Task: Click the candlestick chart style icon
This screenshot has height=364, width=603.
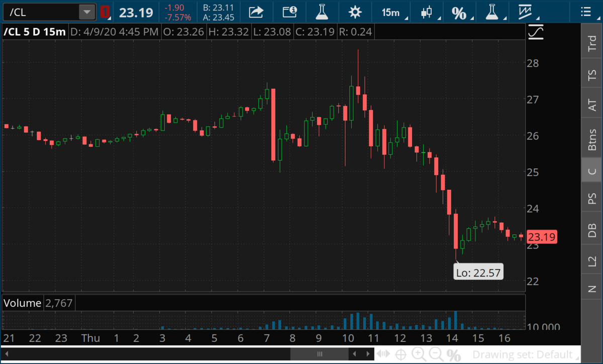Action: tap(426, 13)
